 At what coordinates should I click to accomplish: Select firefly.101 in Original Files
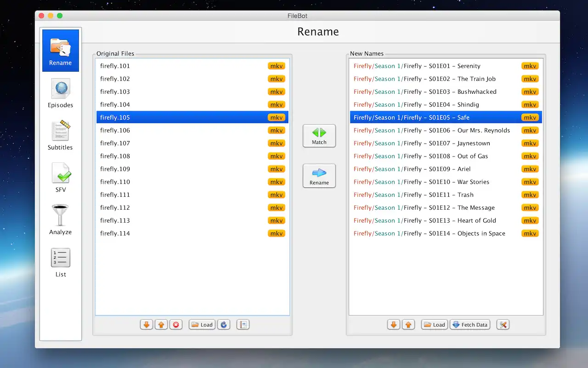pos(192,66)
